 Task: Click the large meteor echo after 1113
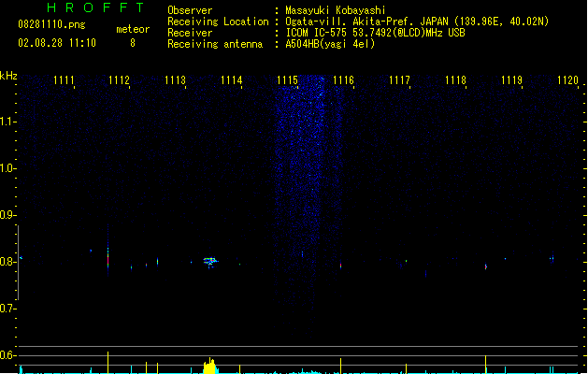[x=210, y=262]
